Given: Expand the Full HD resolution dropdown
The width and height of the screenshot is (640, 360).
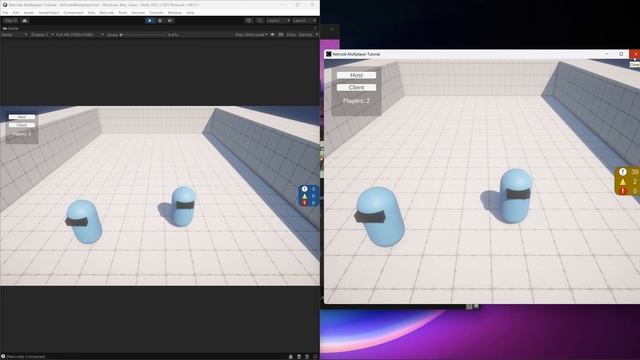Looking at the screenshot, I should 80,35.
